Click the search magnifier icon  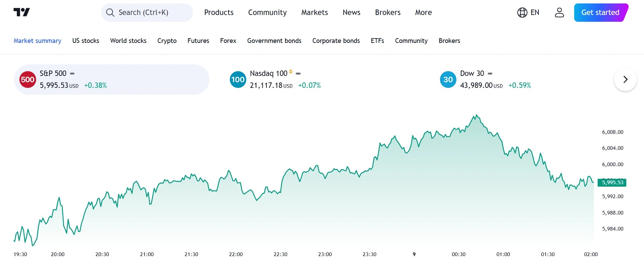[110, 13]
